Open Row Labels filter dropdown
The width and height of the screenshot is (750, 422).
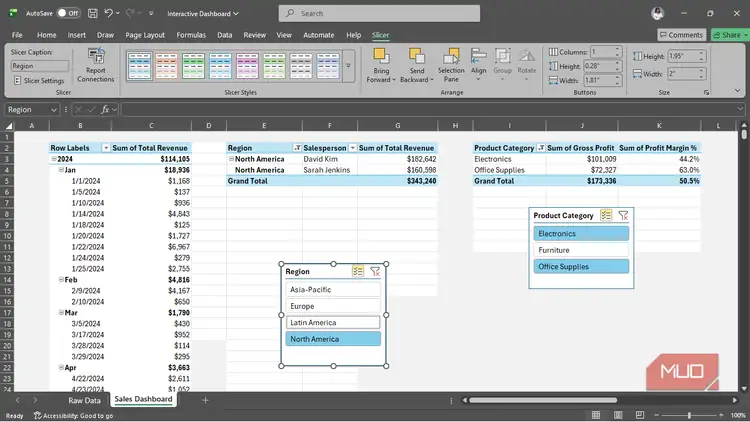tap(106, 148)
